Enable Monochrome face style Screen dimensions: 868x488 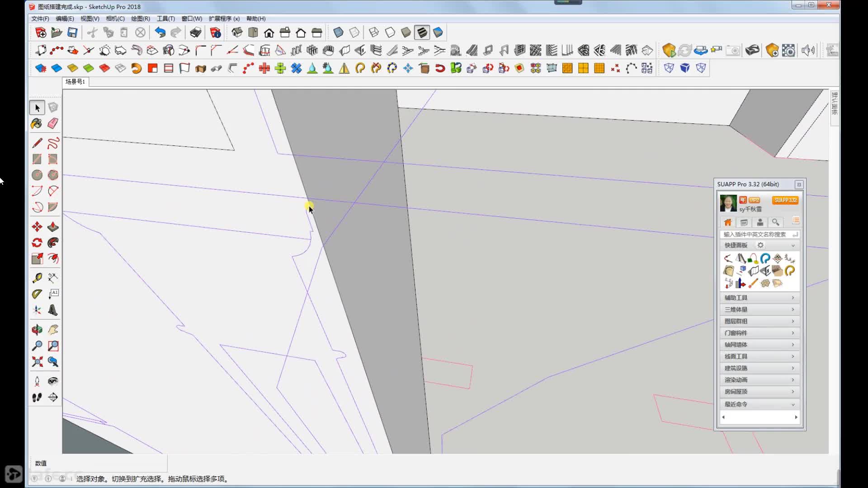click(438, 33)
